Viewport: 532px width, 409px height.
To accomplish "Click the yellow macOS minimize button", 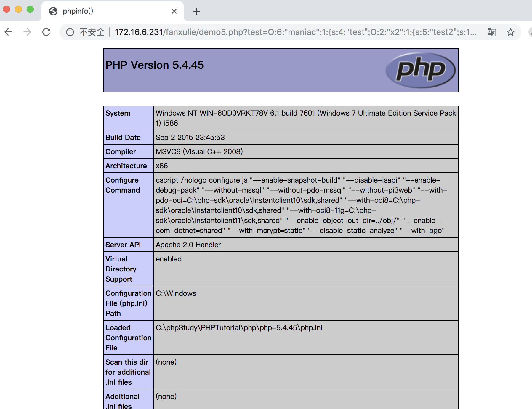I will tap(18, 9).
